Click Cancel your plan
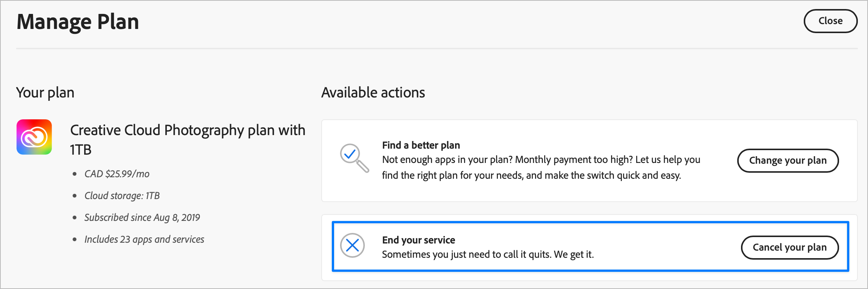The width and height of the screenshot is (868, 289). (790, 247)
